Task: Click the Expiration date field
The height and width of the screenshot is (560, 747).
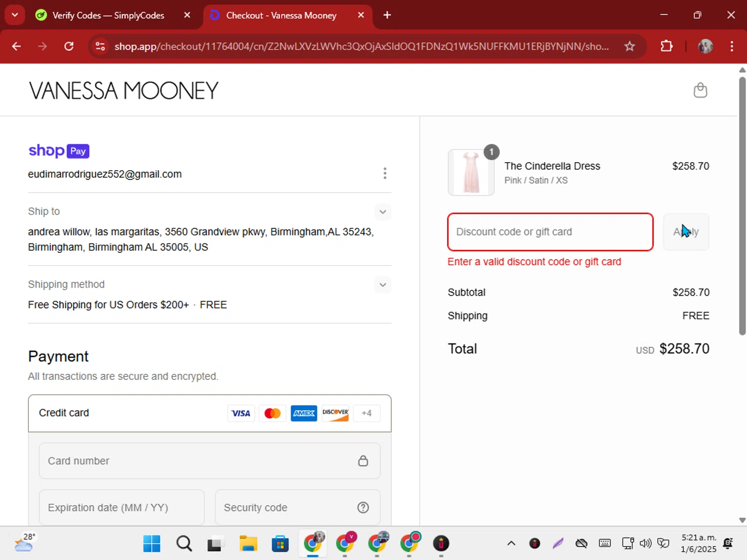Action: click(x=122, y=507)
